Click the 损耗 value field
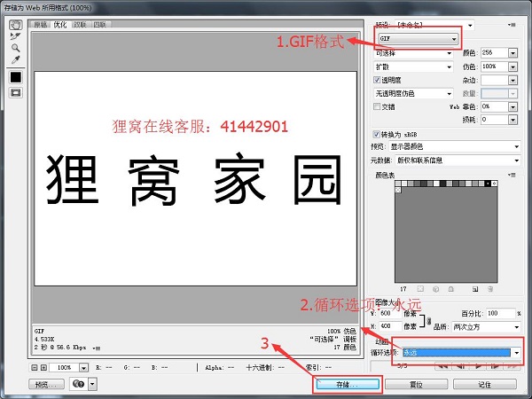The image size is (532, 399). tap(495, 120)
